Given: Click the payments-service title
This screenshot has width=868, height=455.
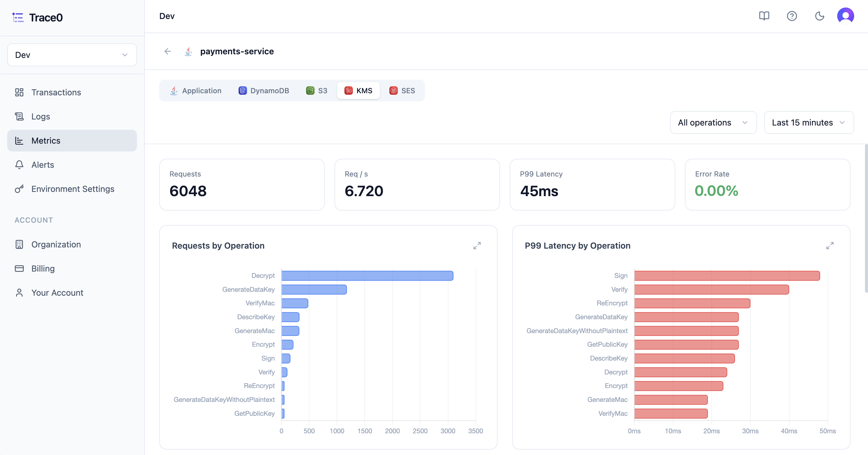Looking at the screenshot, I should pyautogui.click(x=237, y=51).
